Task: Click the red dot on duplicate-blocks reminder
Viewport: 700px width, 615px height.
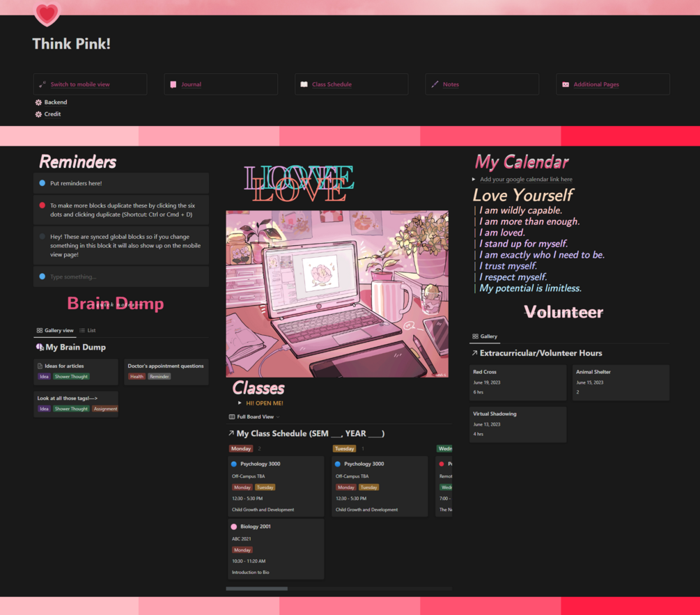Action: [42, 205]
